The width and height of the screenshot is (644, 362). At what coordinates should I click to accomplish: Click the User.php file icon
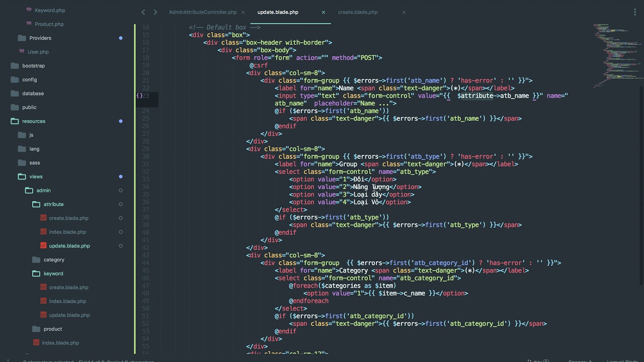click(x=22, y=52)
